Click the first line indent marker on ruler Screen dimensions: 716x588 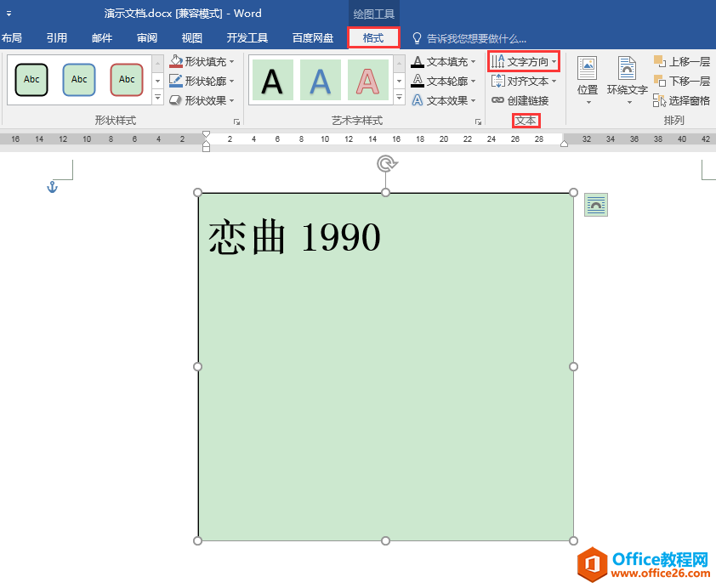point(206,134)
